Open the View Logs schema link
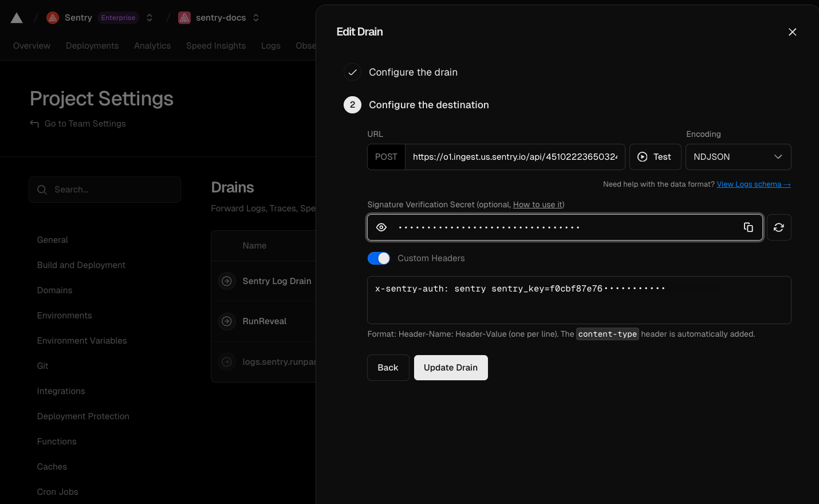This screenshot has height=504, width=819. pyautogui.click(x=753, y=184)
